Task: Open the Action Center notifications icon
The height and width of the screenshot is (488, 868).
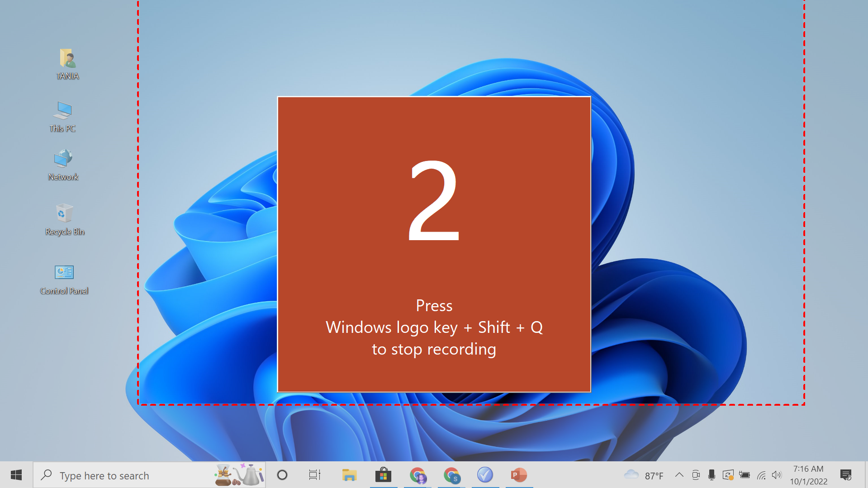Action: click(x=846, y=475)
